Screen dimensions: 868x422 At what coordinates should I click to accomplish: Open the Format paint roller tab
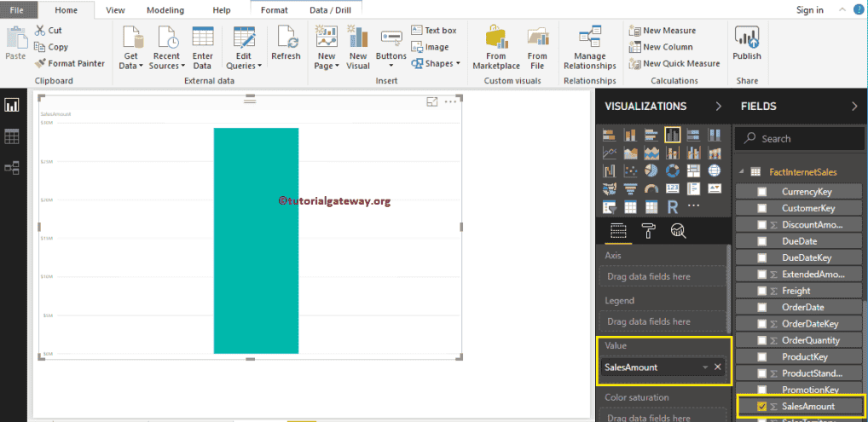coord(649,229)
